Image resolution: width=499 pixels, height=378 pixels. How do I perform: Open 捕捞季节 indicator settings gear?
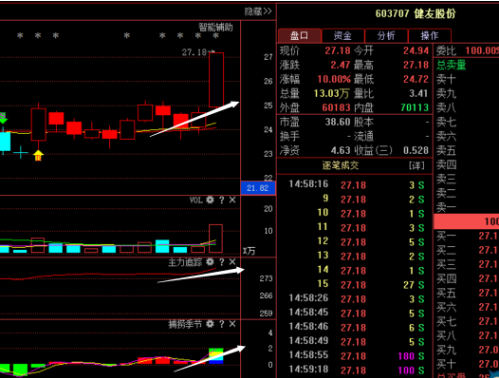(x=210, y=324)
